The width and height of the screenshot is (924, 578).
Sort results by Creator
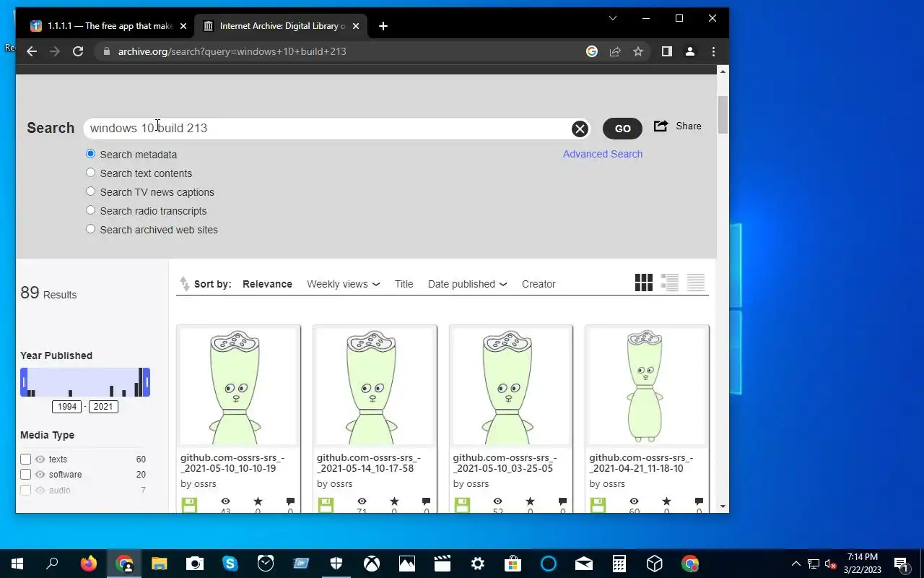coord(539,284)
